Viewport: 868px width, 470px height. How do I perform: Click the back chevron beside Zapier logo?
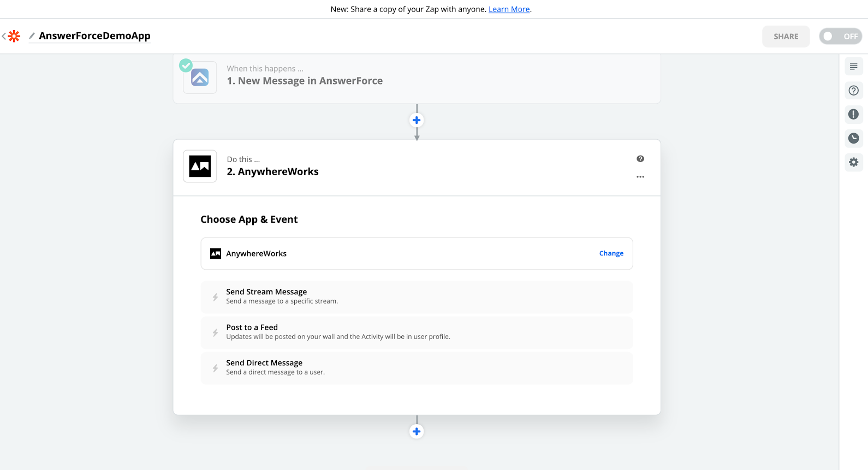pyautogui.click(x=4, y=36)
